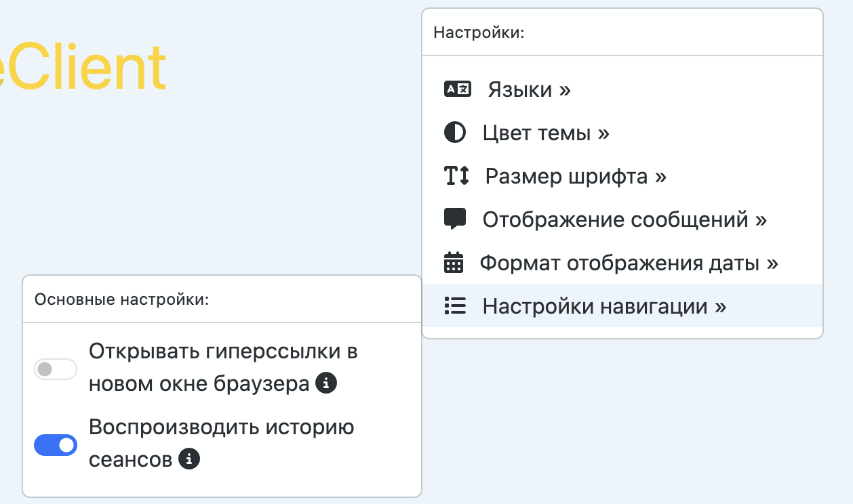The height and width of the screenshot is (504, 853).
Task: Click the language translation icon
Action: 457,89
